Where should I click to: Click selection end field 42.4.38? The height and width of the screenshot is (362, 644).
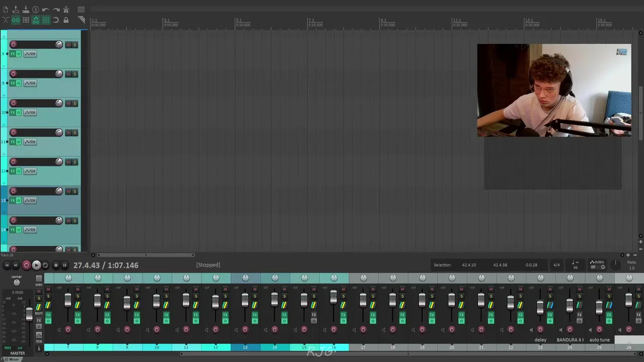coord(500,265)
